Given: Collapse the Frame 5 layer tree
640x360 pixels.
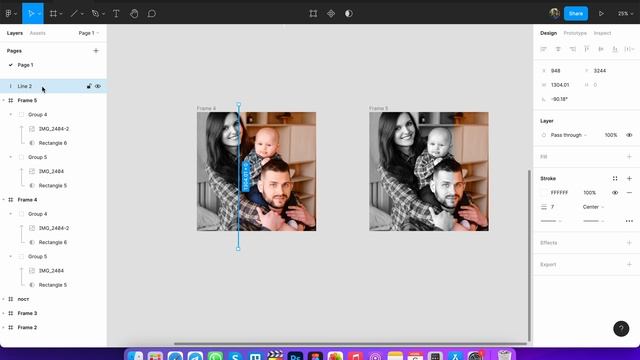Looking at the screenshot, I should tap(4, 100).
